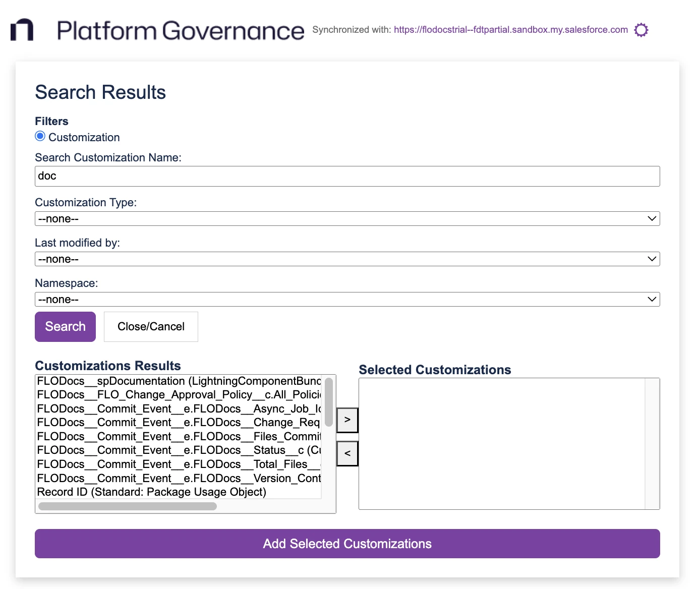Select FLODocs__spDocumentation result item
This screenshot has height=589, width=700.
pos(179,381)
